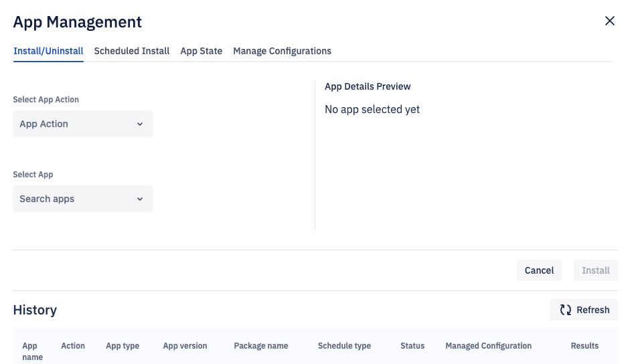Open the App State tab
Viewport: 634px width, 364px height.
pos(202,51)
